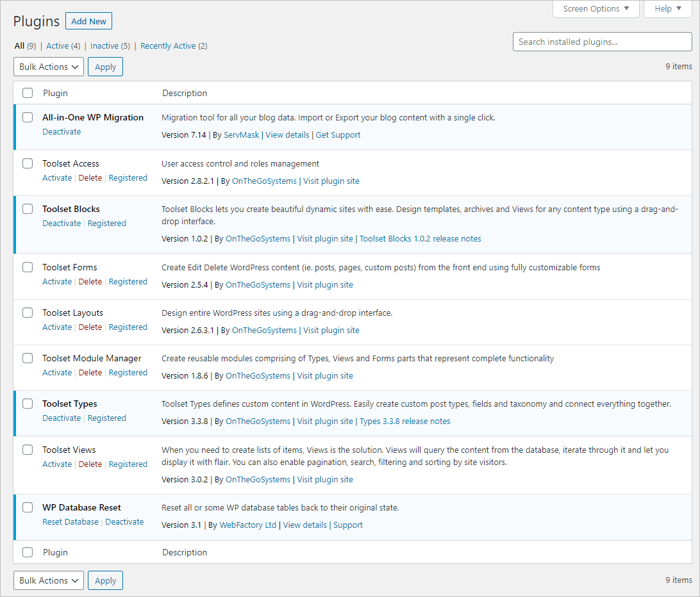Open Get Support link for WP Migration
This screenshot has height=597, width=700.
pyautogui.click(x=338, y=135)
